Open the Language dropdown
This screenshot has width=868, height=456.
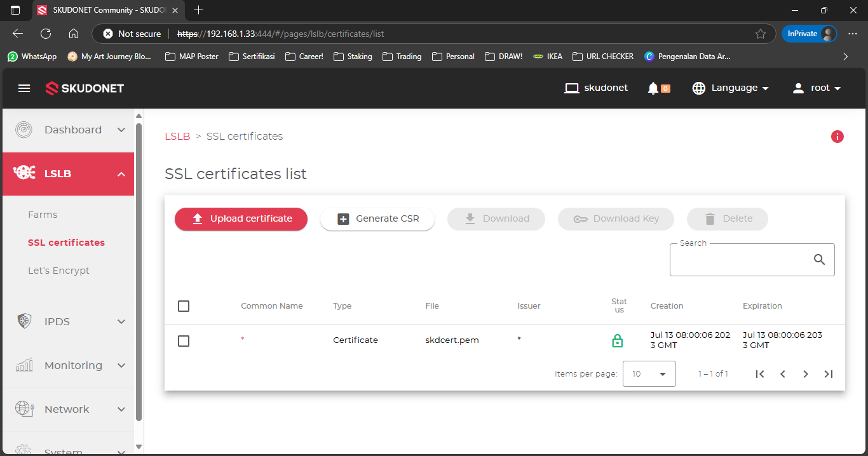pos(731,88)
